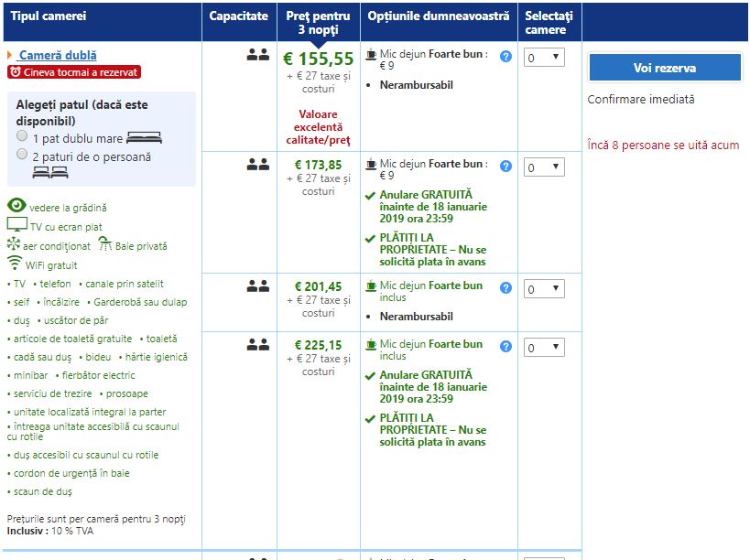Open room quantity dropdown for €201,45 rate

coord(544,289)
